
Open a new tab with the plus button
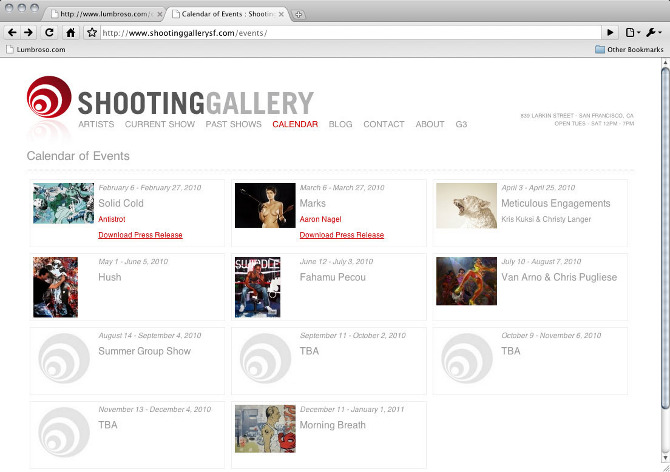pos(299,14)
